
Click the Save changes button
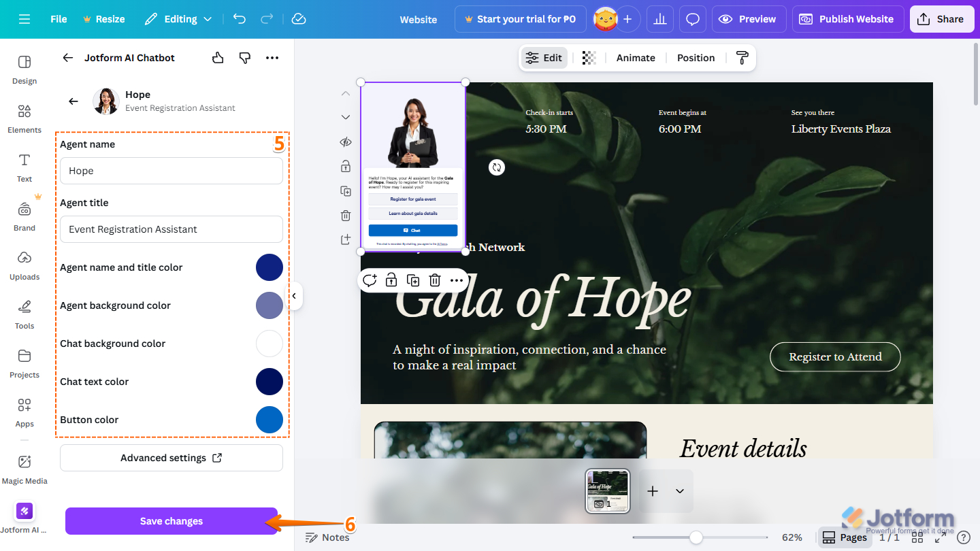point(171,521)
